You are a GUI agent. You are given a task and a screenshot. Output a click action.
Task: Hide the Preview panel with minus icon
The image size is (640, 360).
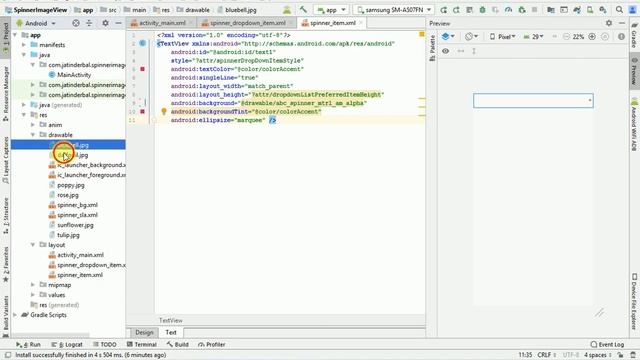622,23
